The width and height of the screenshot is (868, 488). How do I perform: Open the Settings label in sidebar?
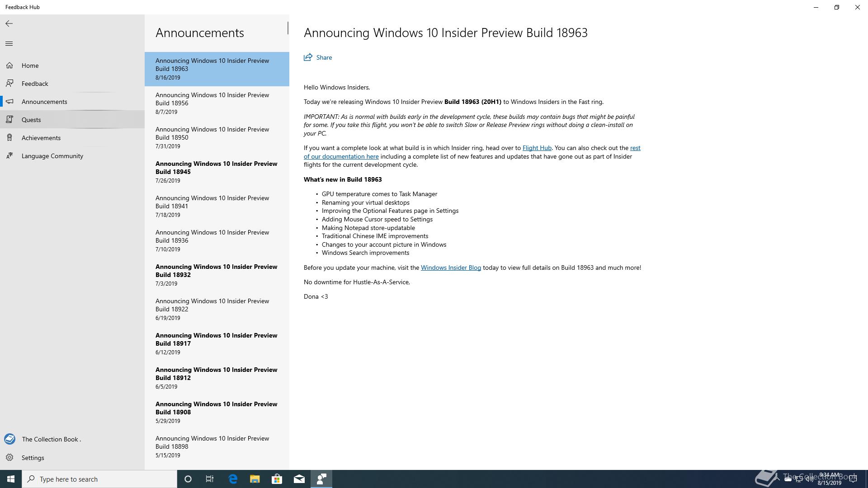click(x=33, y=458)
